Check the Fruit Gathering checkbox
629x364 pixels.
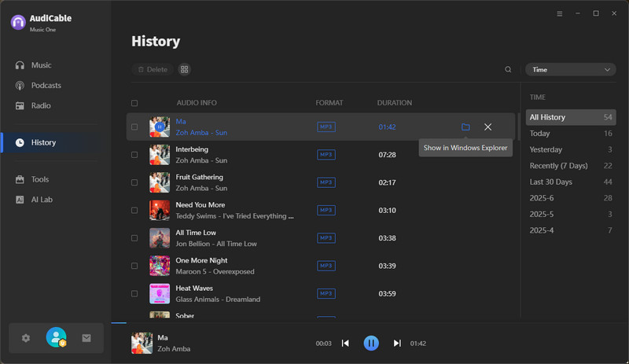[134, 182]
